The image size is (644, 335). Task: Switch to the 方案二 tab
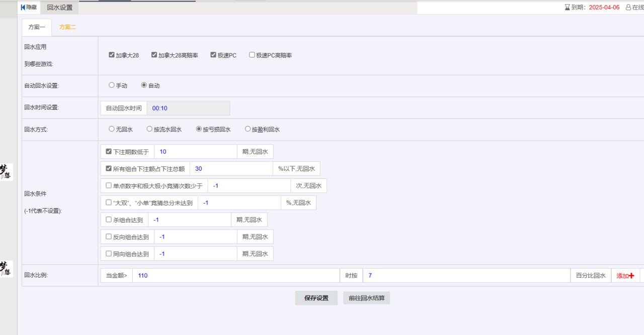point(67,28)
